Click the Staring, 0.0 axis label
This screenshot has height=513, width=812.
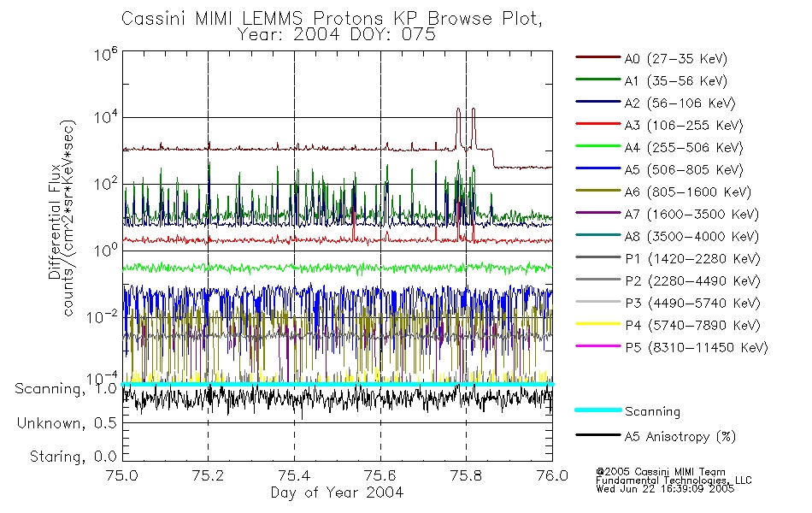(x=73, y=457)
